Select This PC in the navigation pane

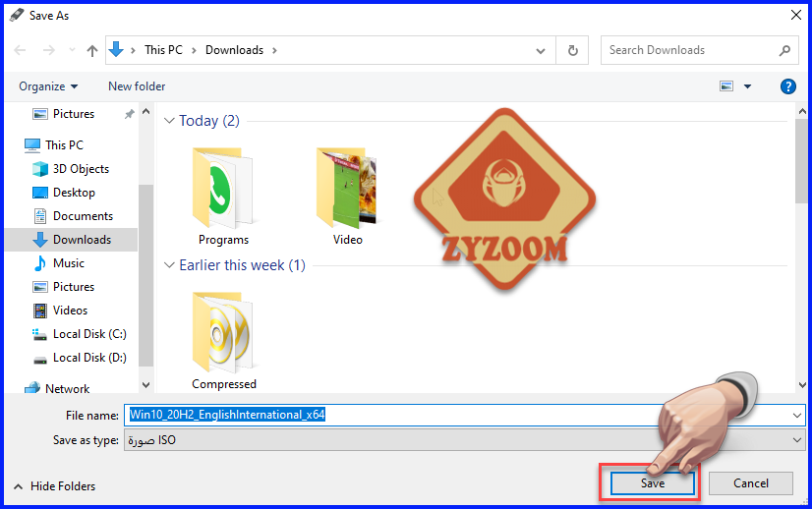click(x=64, y=145)
